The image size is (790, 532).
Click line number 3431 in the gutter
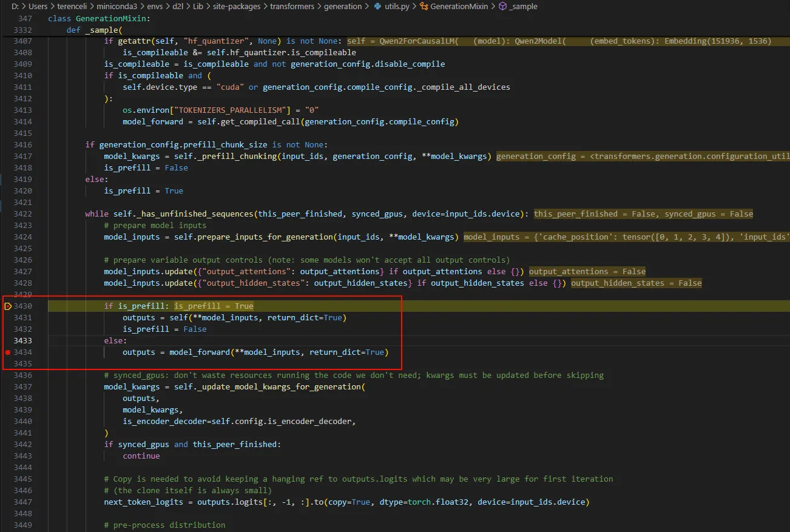click(x=22, y=318)
